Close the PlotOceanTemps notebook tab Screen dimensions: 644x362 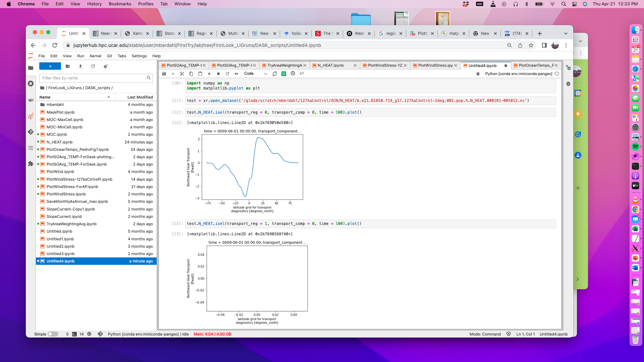coord(556,65)
